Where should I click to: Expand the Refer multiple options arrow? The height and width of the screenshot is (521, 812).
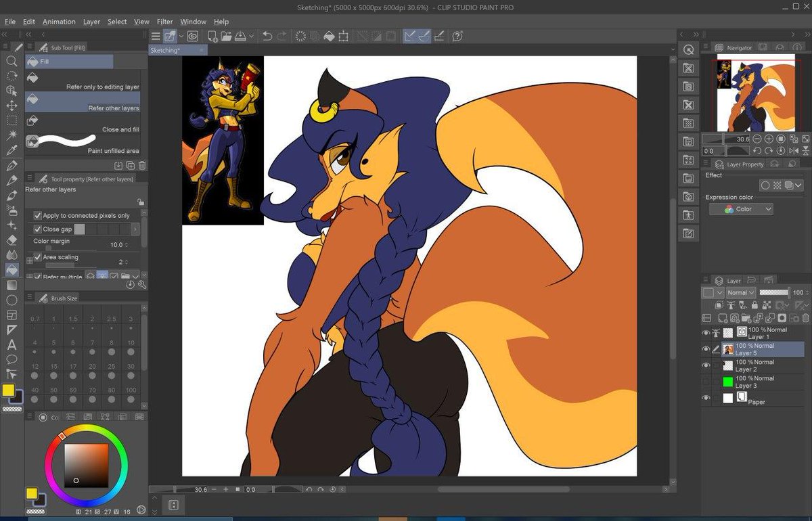click(x=135, y=276)
